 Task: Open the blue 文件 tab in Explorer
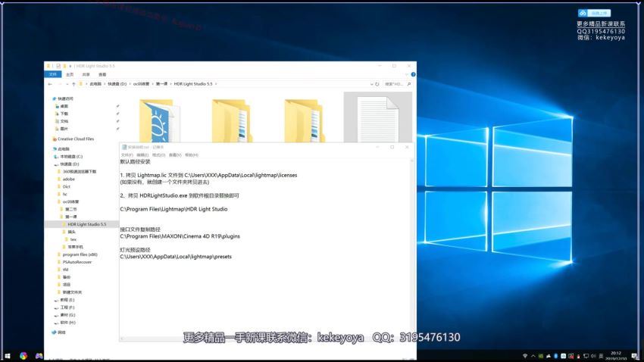[52, 74]
